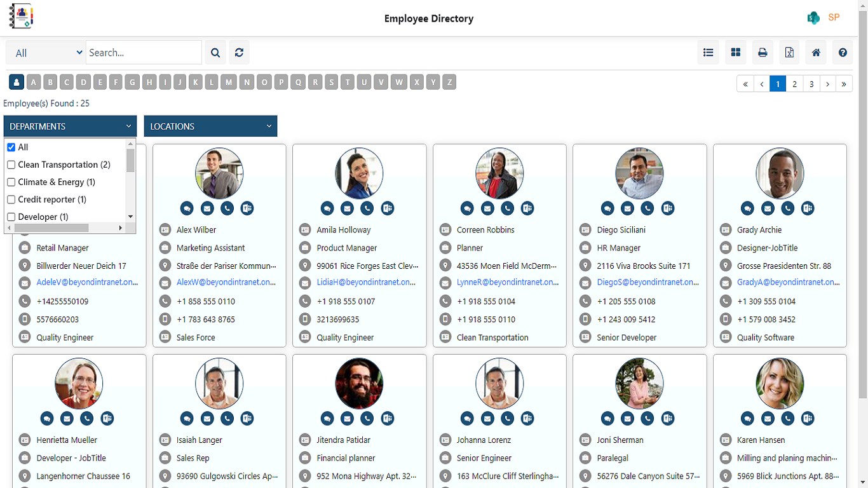The image size is (868, 488).
Task: Click the search magnifier button
Action: click(215, 53)
